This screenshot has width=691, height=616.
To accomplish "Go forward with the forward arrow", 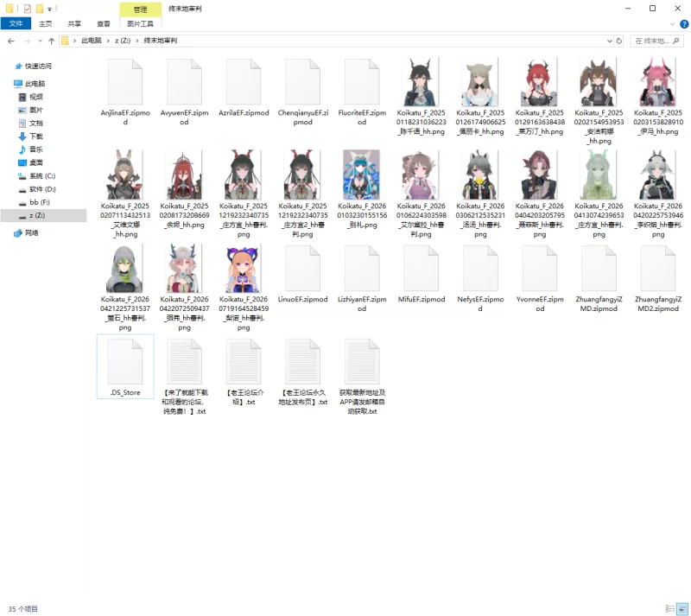I will tap(28, 41).
